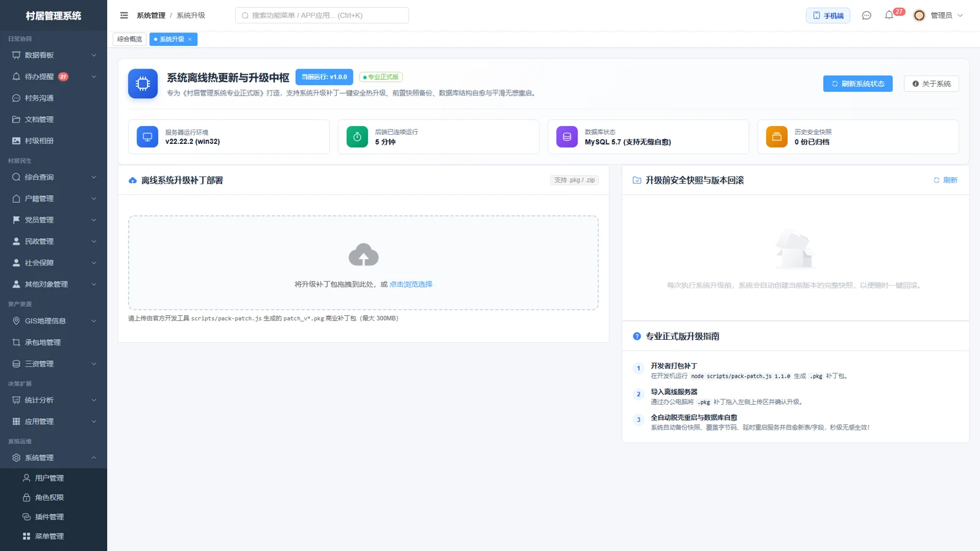This screenshot has height=551, width=980.
Task: Click the server environment monitor icon
Action: [x=147, y=137]
